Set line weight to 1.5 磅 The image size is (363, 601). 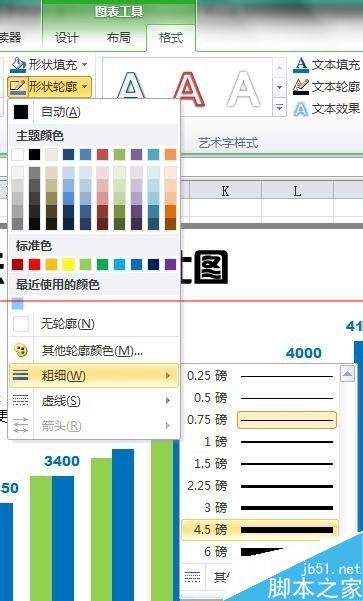[x=260, y=464]
